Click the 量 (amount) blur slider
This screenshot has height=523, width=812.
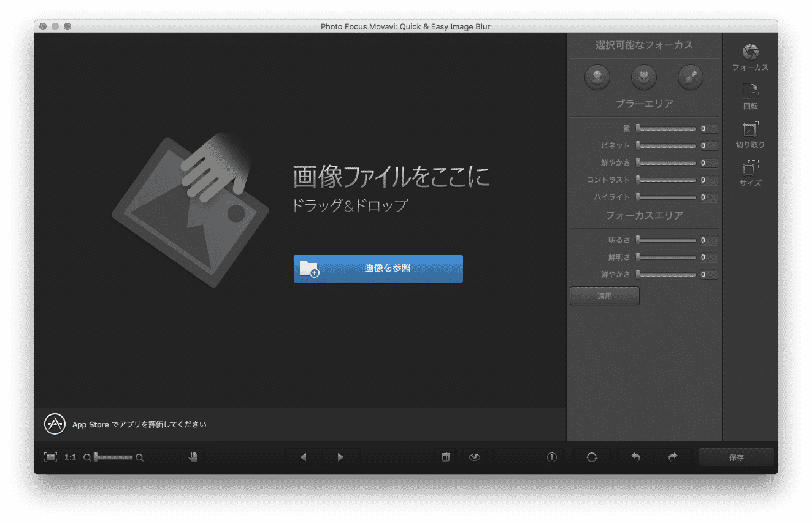coord(666,129)
